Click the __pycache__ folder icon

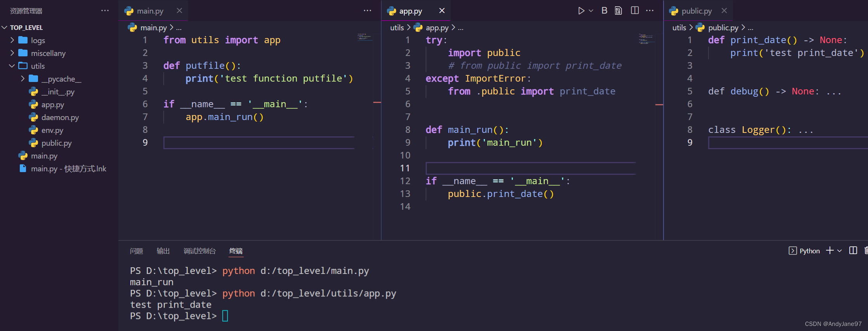33,78
